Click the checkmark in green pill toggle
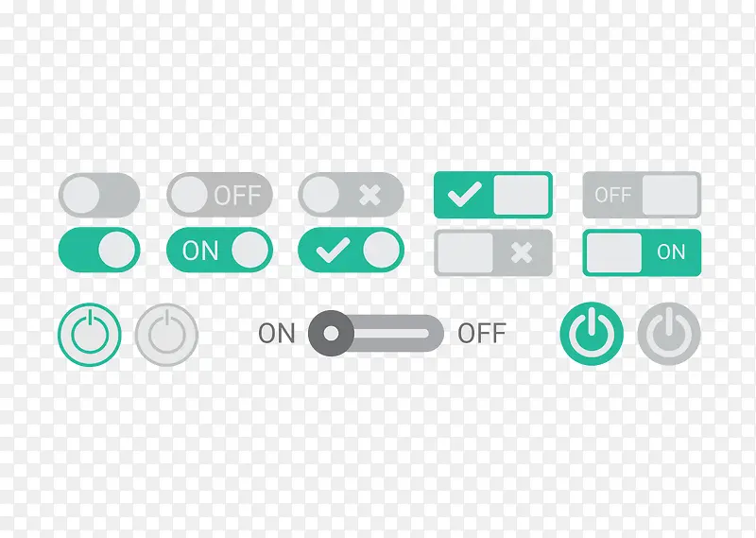This screenshot has width=756, height=538. point(333,250)
